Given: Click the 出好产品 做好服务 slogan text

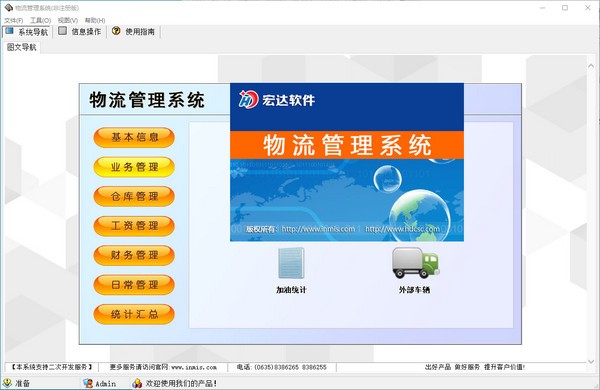Looking at the screenshot, I should click(x=475, y=367).
